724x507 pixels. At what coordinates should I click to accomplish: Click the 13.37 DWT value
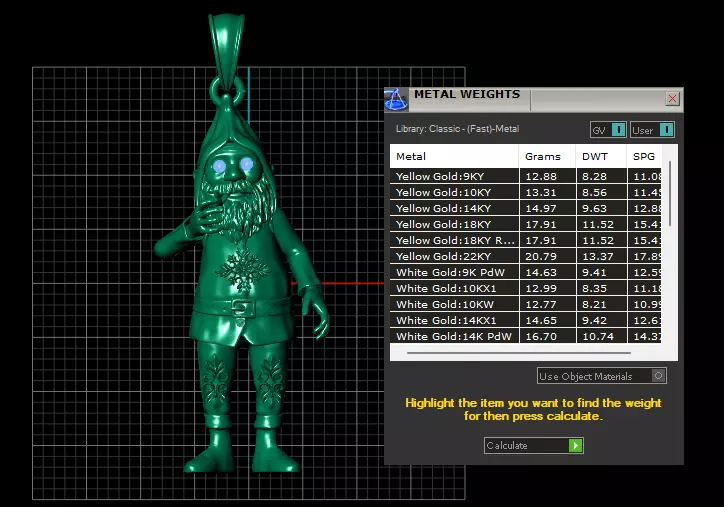pos(598,256)
